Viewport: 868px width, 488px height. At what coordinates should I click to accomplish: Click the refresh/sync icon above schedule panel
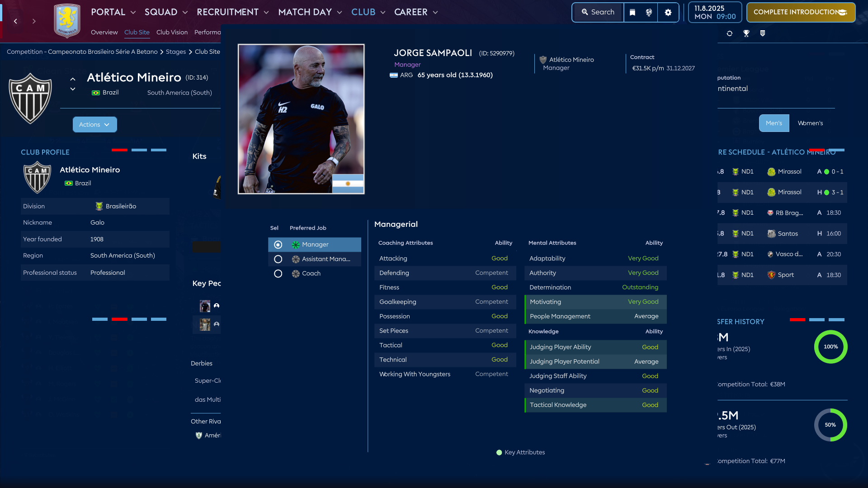click(x=729, y=33)
